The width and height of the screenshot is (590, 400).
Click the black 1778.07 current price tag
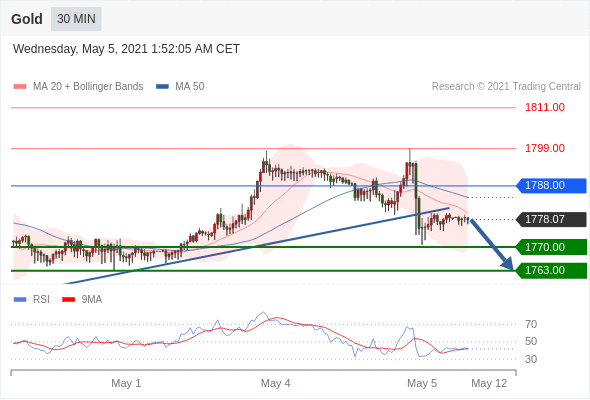click(551, 219)
